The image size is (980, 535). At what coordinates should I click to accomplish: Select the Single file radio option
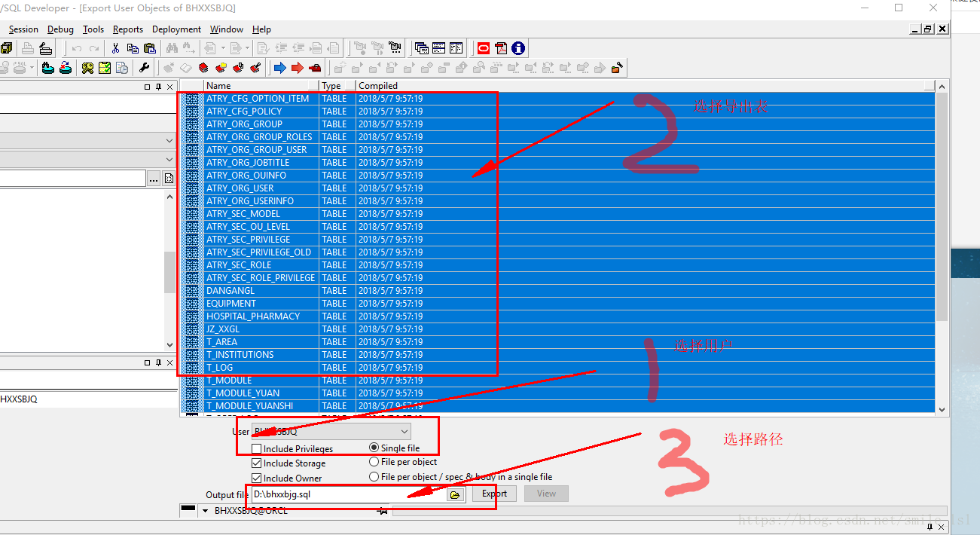[x=374, y=448]
